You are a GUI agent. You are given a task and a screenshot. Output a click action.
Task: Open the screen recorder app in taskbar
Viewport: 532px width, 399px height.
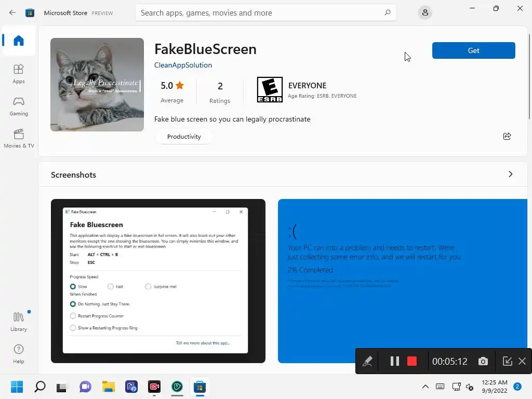click(x=154, y=387)
